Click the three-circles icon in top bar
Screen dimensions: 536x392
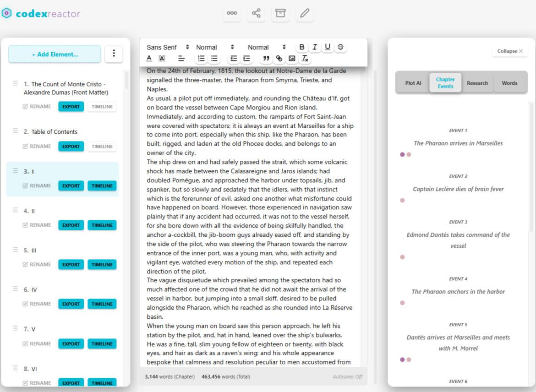tap(232, 13)
